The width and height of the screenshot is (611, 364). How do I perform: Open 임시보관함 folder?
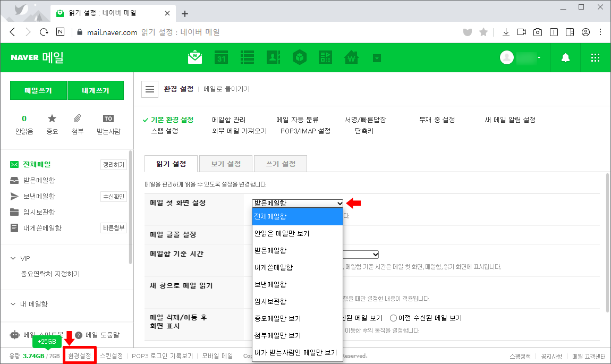(x=39, y=212)
